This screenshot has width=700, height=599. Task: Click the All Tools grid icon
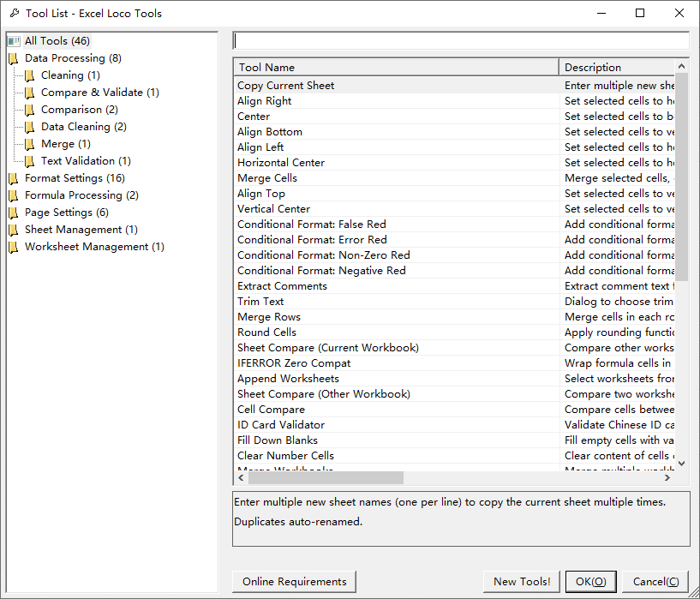[x=14, y=41]
